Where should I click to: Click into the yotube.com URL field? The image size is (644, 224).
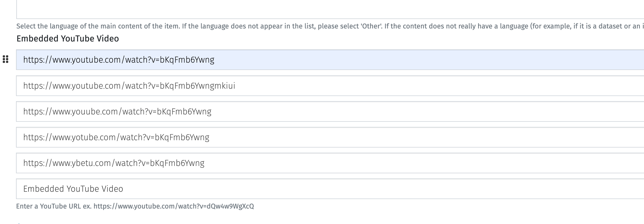click(326, 137)
